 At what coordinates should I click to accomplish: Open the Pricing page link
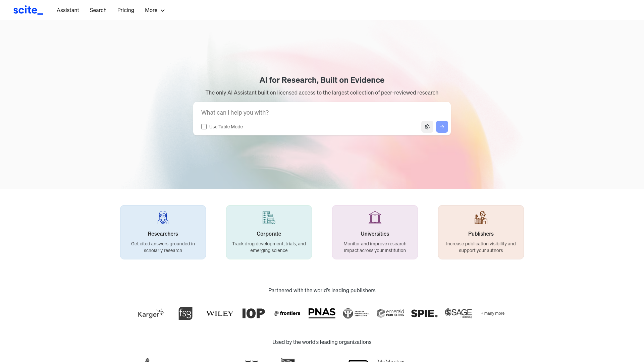[x=125, y=10]
